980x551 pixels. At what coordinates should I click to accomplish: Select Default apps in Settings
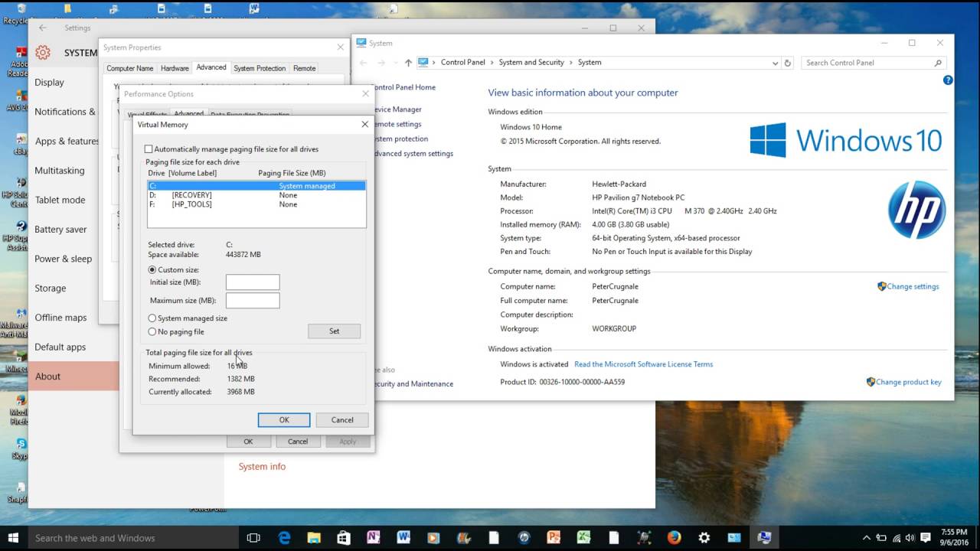(x=60, y=347)
